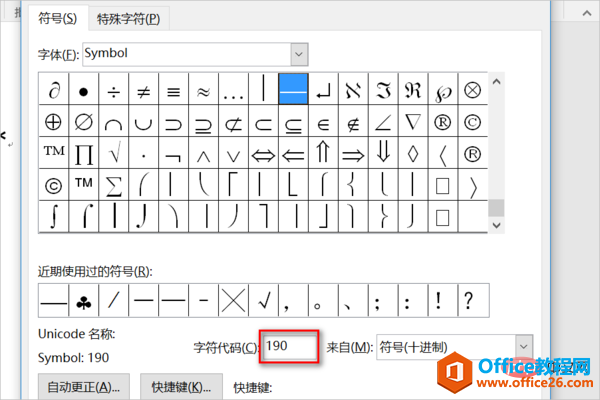Select the union ∪ symbol

(x=143, y=121)
